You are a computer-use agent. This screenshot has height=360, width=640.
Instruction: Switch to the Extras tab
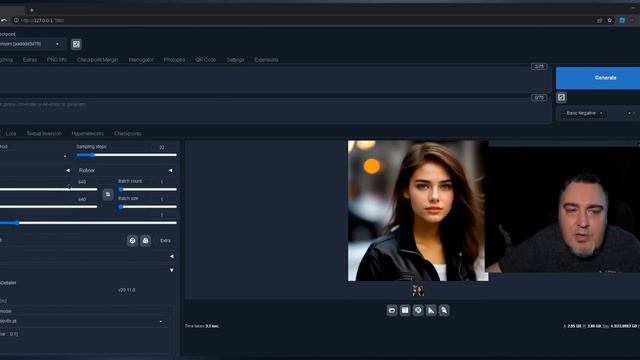click(x=30, y=60)
